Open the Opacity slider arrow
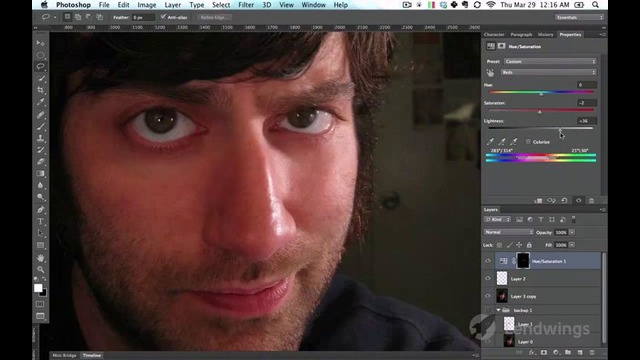This screenshot has width=640, height=360. [572, 232]
